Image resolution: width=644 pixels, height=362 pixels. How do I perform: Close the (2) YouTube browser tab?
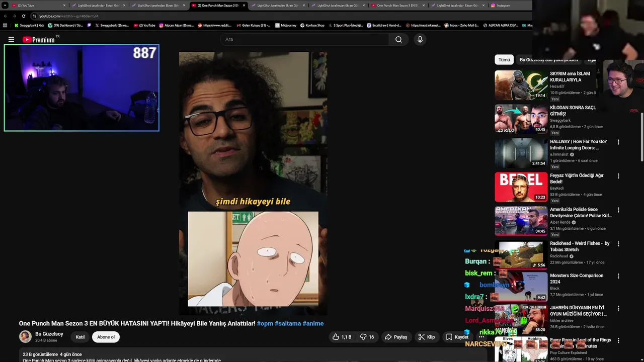64,6
